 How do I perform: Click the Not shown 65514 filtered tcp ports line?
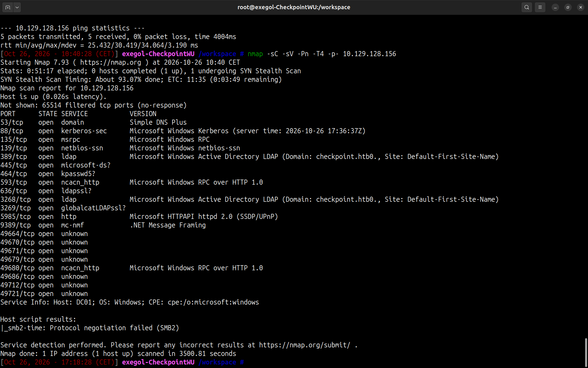[94, 105]
